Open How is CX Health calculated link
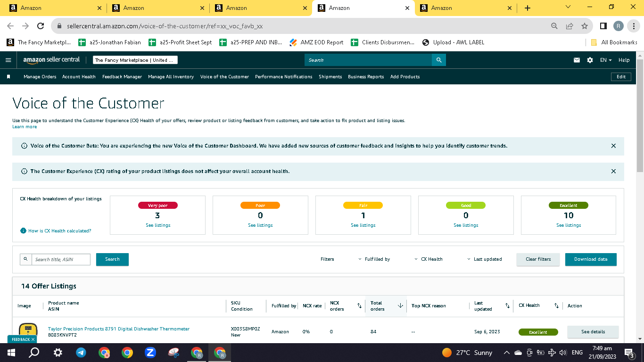 click(x=59, y=231)
